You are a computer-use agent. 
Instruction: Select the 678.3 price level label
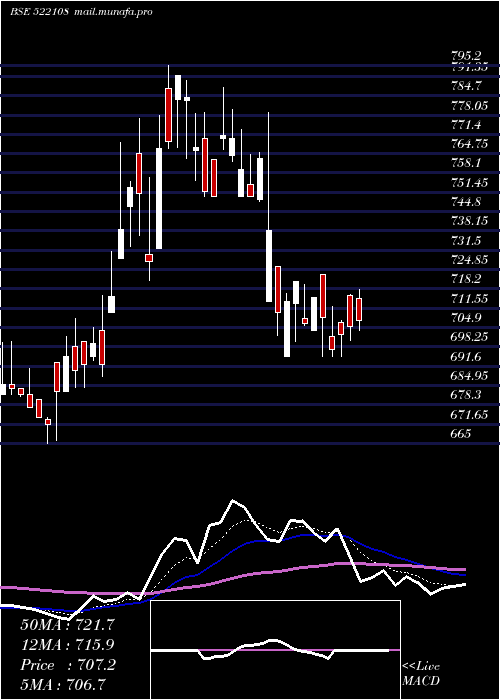[x=466, y=395]
